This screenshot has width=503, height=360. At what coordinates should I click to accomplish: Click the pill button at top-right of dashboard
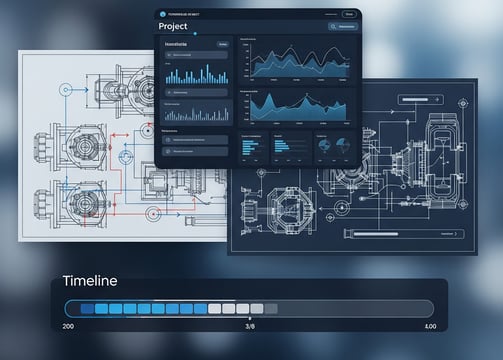coord(349,14)
